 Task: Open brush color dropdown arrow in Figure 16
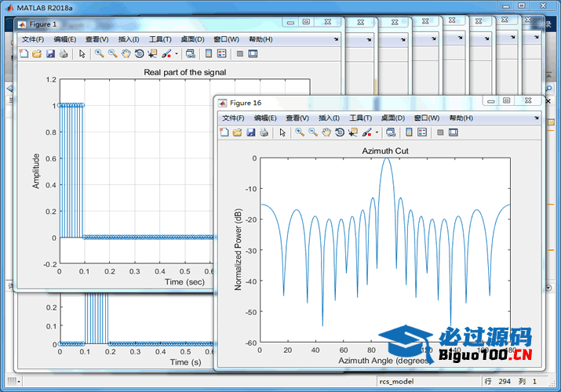377,132
